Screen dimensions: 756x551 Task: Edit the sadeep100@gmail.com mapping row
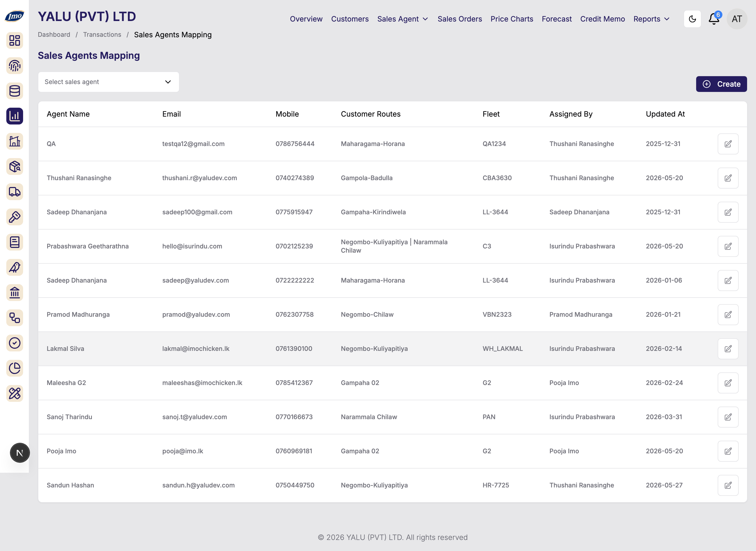(728, 212)
